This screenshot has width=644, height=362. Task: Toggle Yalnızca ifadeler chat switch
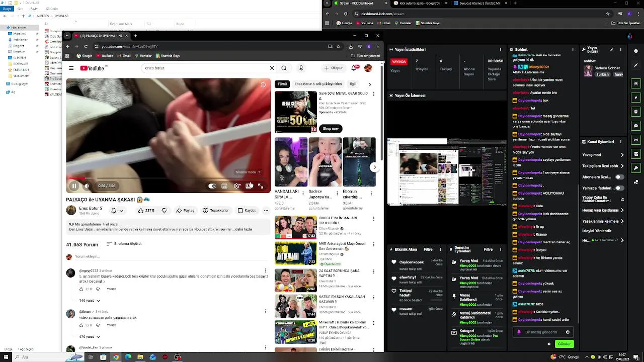(619, 188)
